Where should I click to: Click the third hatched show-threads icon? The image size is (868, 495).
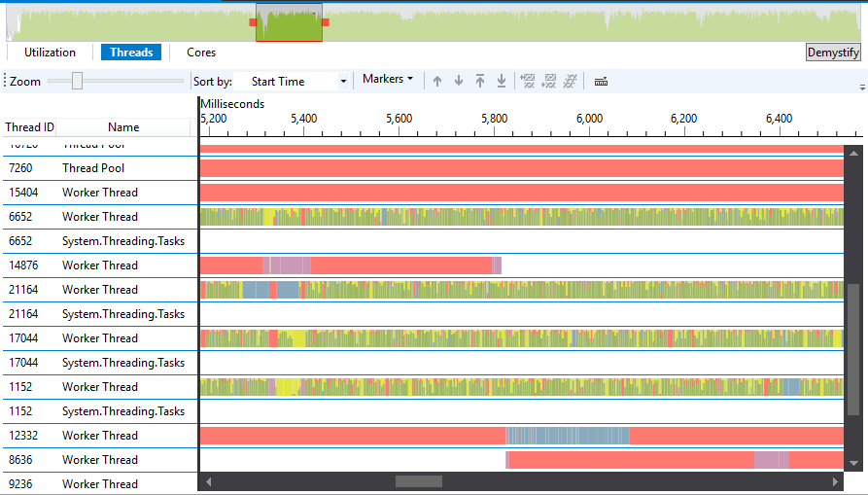pyautogui.click(x=570, y=82)
